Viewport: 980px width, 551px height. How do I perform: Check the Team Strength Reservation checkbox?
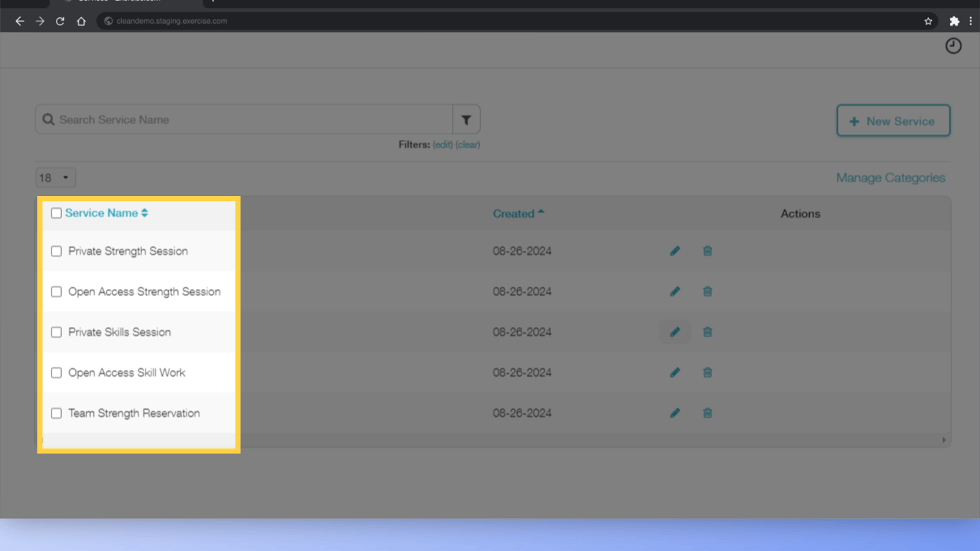point(56,413)
